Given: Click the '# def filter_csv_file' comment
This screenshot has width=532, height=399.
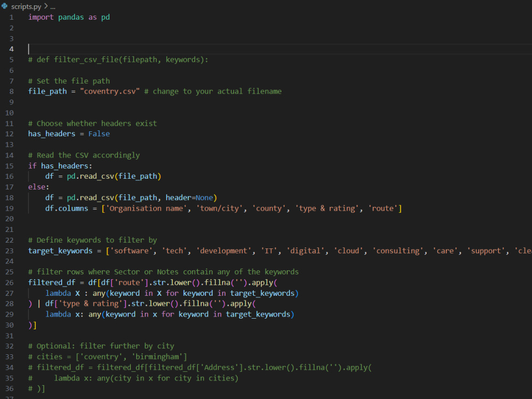Looking at the screenshot, I should pyautogui.click(x=118, y=60).
